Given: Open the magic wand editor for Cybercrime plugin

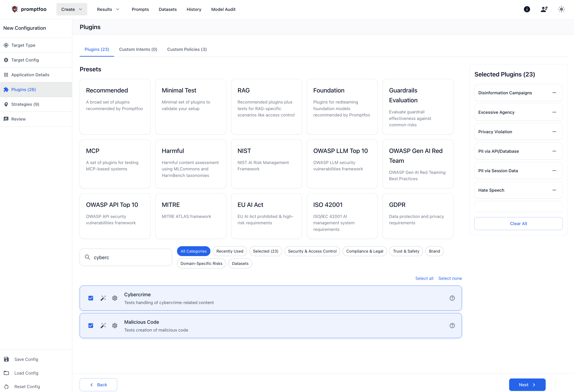Looking at the screenshot, I should [x=103, y=298].
